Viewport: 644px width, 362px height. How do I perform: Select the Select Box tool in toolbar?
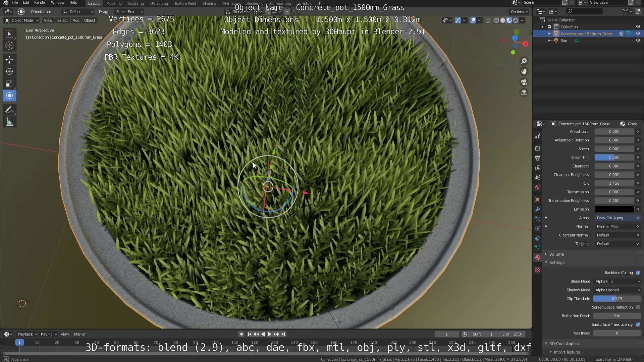click(9, 34)
